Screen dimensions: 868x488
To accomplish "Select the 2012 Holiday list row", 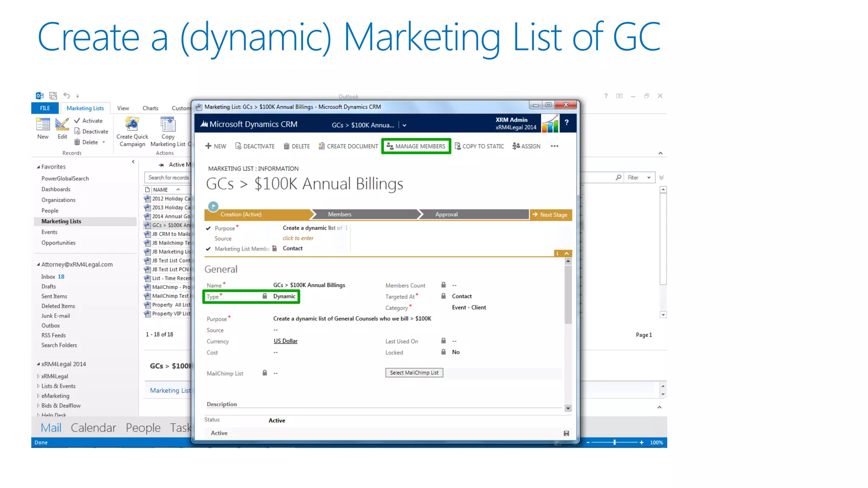I will (168, 199).
